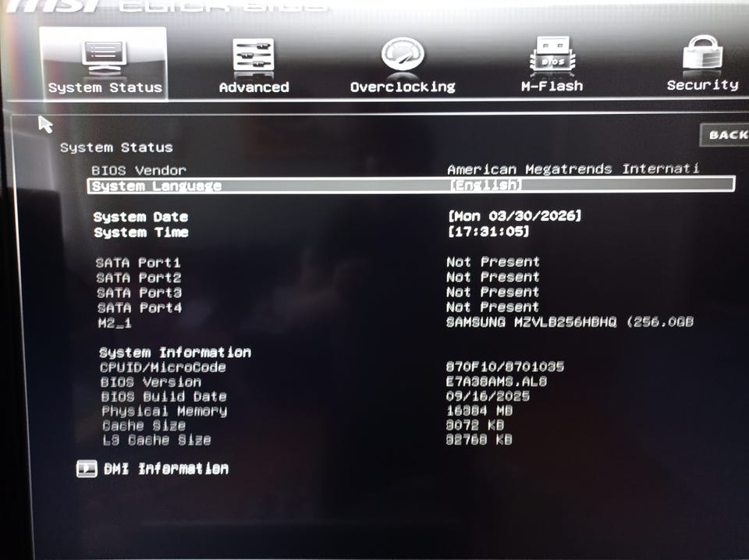The width and height of the screenshot is (749, 560).
Task: Open the System Status monitor icon
Action: coord(104,57)
